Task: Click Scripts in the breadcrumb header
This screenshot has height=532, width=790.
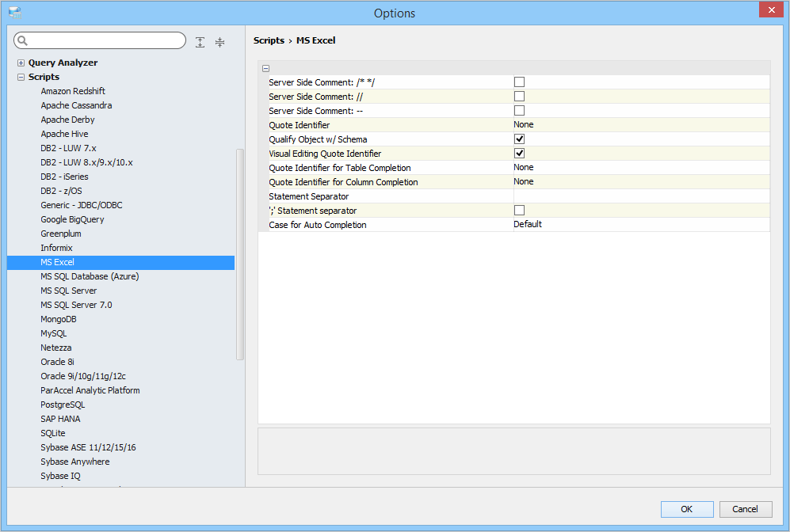Action: (269, 40)
